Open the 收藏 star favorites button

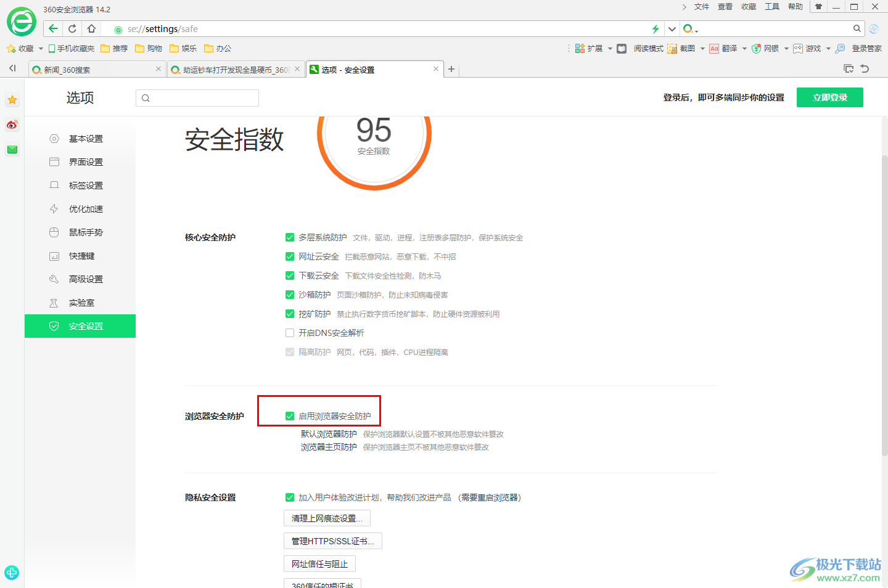(x=20, y=49)
